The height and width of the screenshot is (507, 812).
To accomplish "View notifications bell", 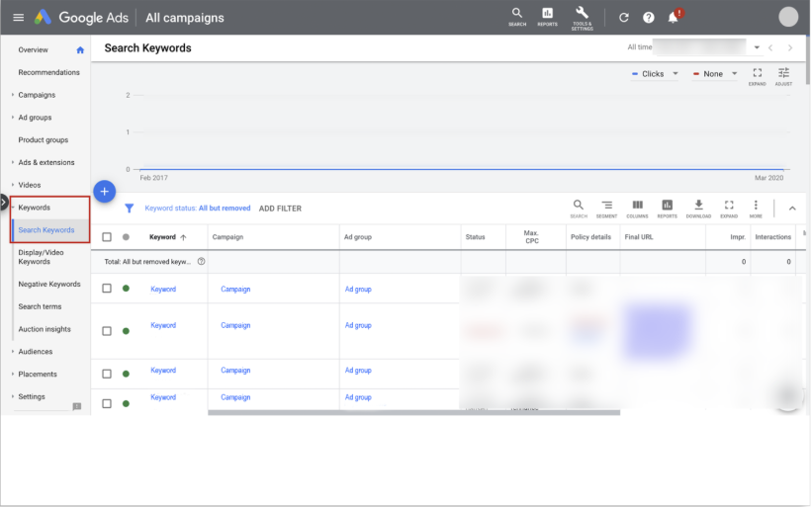I will [x=674, y=17].
